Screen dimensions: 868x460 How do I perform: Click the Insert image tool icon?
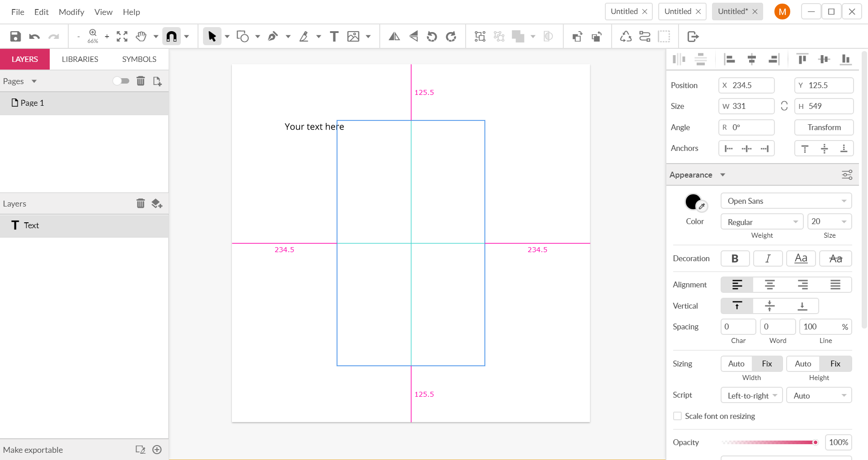(353, 37)
